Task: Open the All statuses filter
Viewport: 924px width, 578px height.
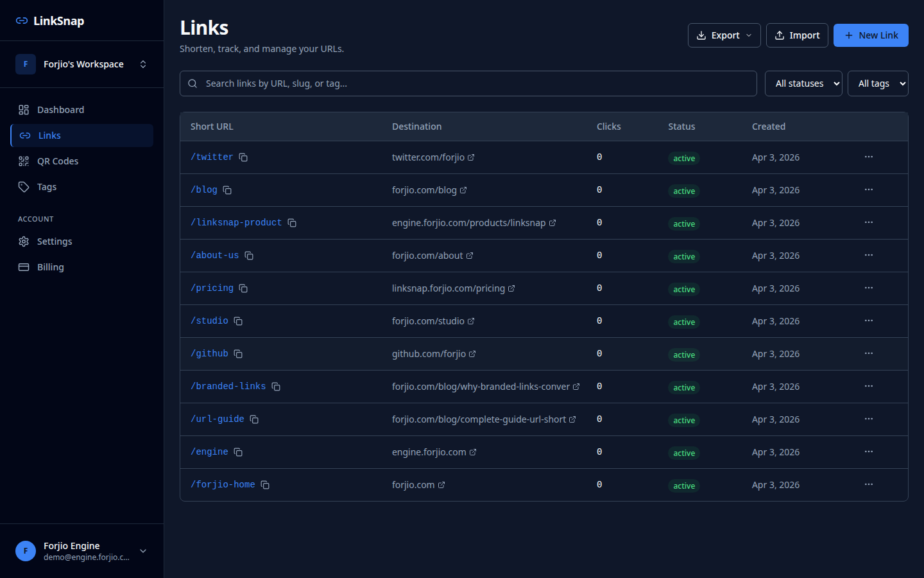Action: pyautogui.click(x=803, y=83)
